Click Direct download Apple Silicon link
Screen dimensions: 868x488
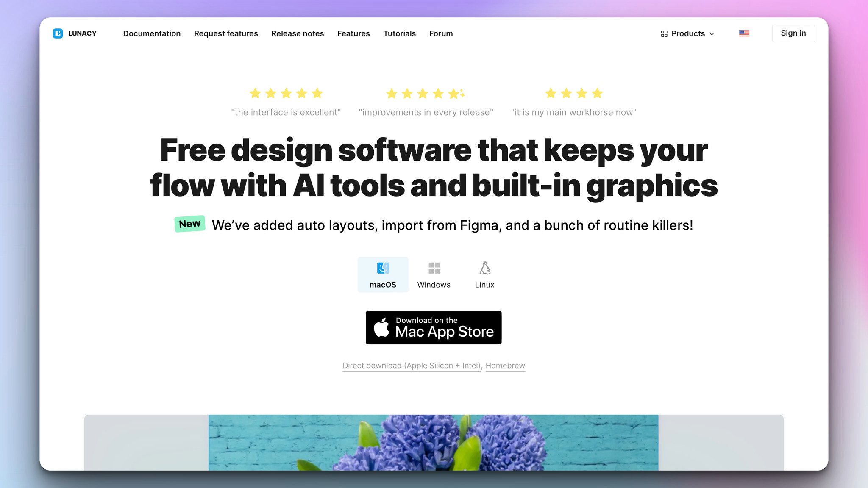(x=412, y=365)
